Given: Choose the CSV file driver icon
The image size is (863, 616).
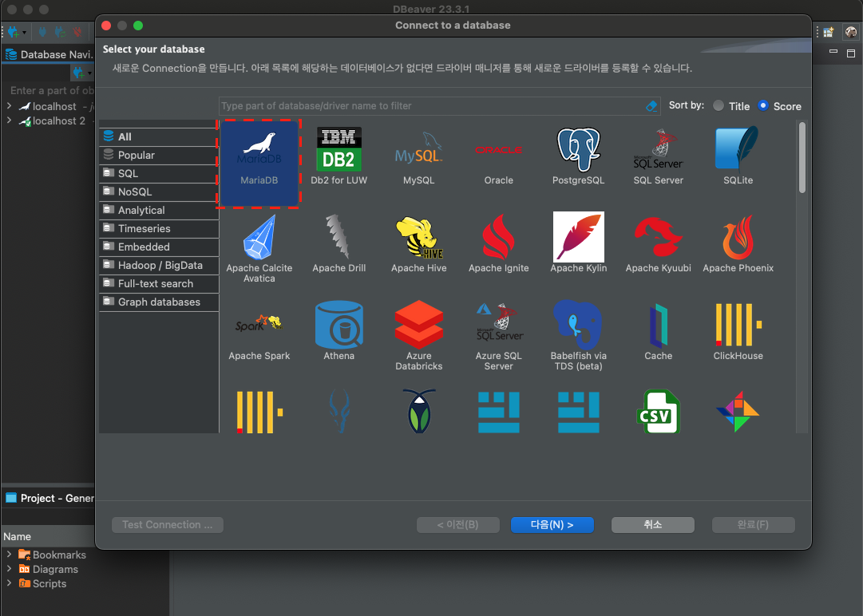Looking at the screenshot, I should 658,412.
